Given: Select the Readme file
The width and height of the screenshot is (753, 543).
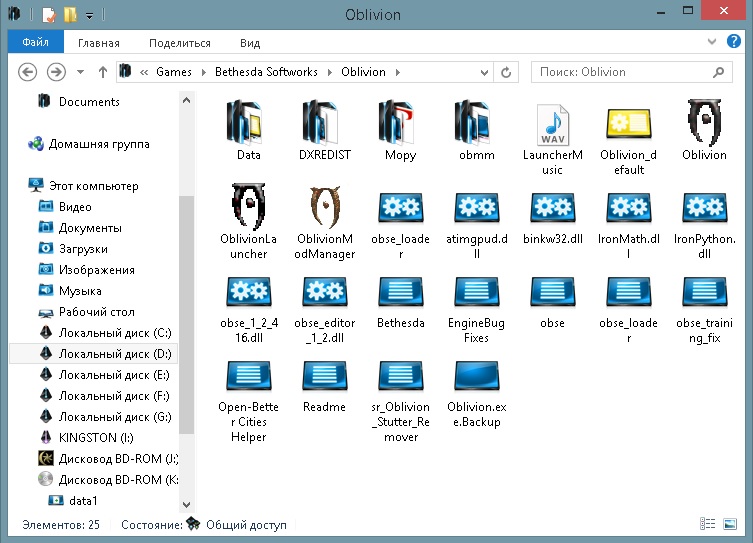Looking at the screenshot, I should [324, 386].
